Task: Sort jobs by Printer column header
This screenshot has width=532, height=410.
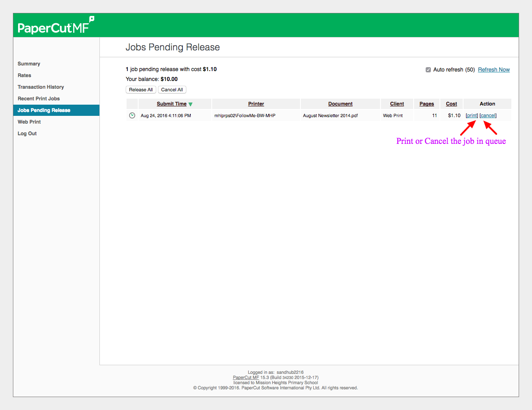Action: click(x=256, y=104)
